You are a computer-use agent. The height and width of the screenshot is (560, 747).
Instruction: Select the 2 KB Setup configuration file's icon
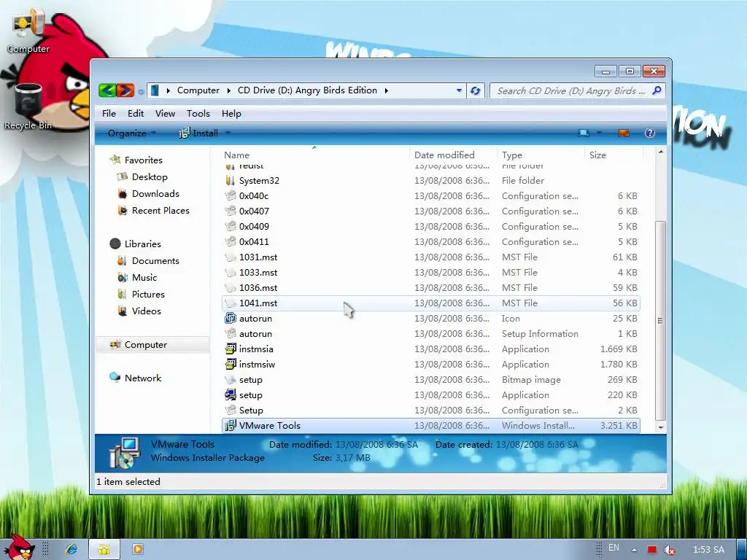tap(231, 410)
